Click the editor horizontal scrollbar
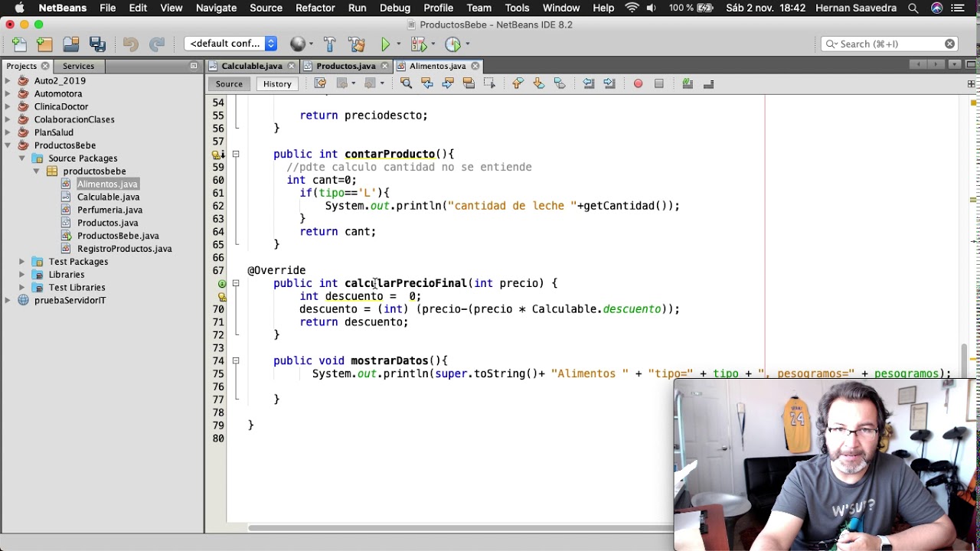The width and height of the screenshot is (980, 551). (459, 527)
